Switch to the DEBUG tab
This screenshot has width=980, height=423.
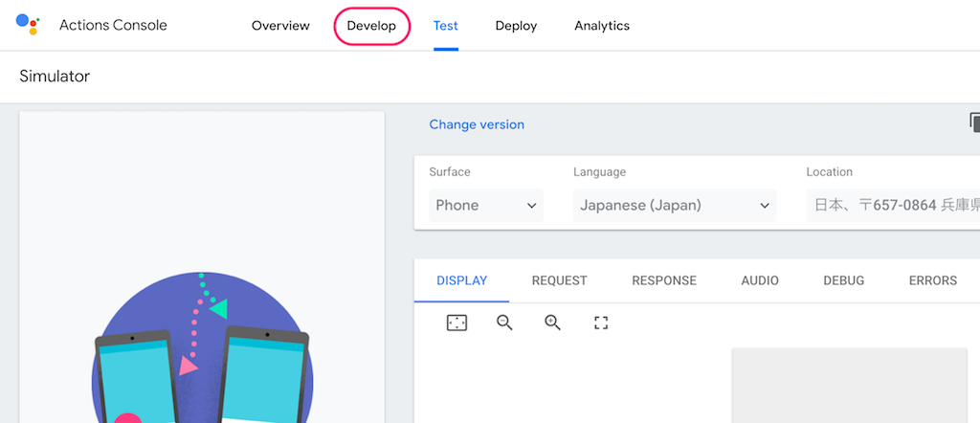point(844,280)
